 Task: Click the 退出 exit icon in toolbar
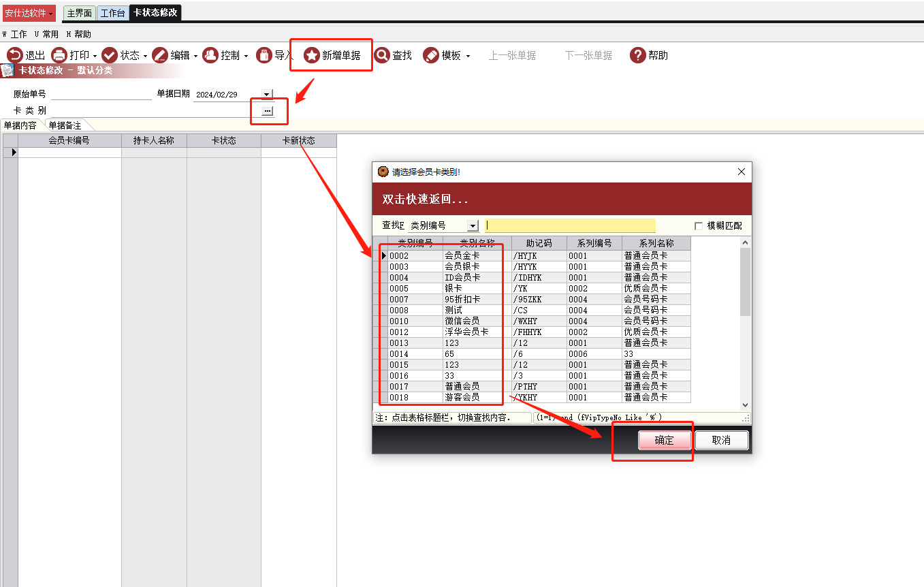[x=14, y=55]
